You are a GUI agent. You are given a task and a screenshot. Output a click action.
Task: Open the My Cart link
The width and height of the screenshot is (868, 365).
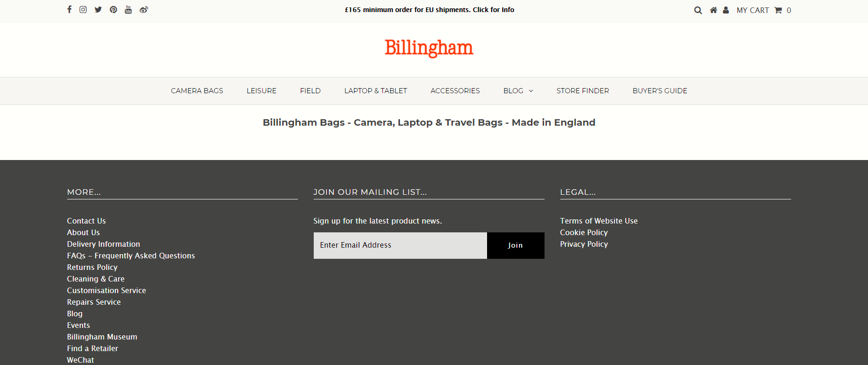tap(753, 10)
